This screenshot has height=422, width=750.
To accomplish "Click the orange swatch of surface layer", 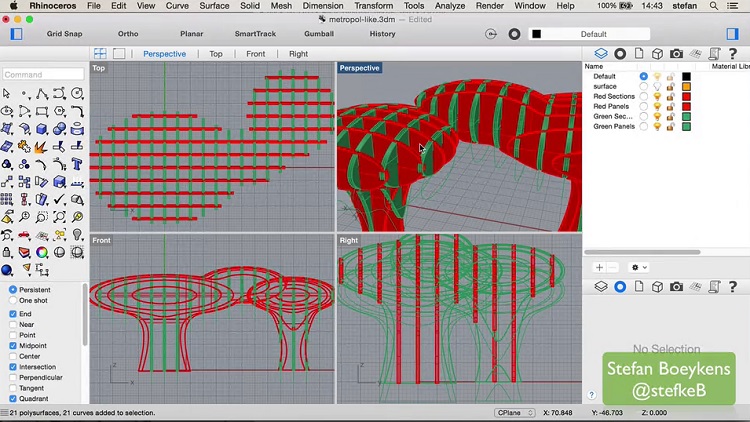I will click(686, 87).
